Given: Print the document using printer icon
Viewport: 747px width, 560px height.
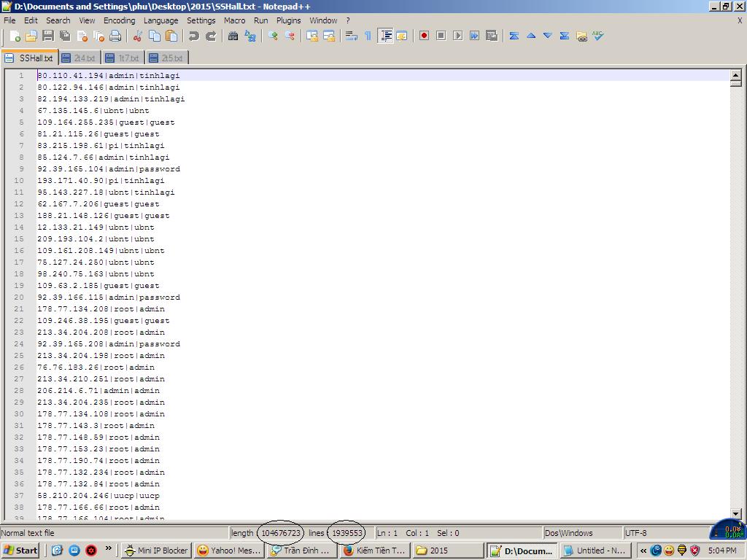Looking at the screenshot, I should coord(115,36).
